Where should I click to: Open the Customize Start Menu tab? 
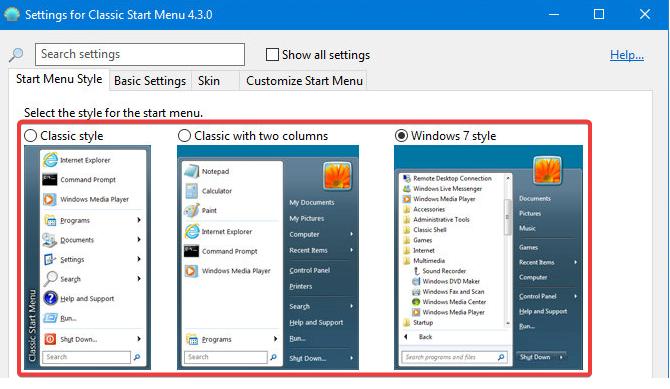(304, 81)
